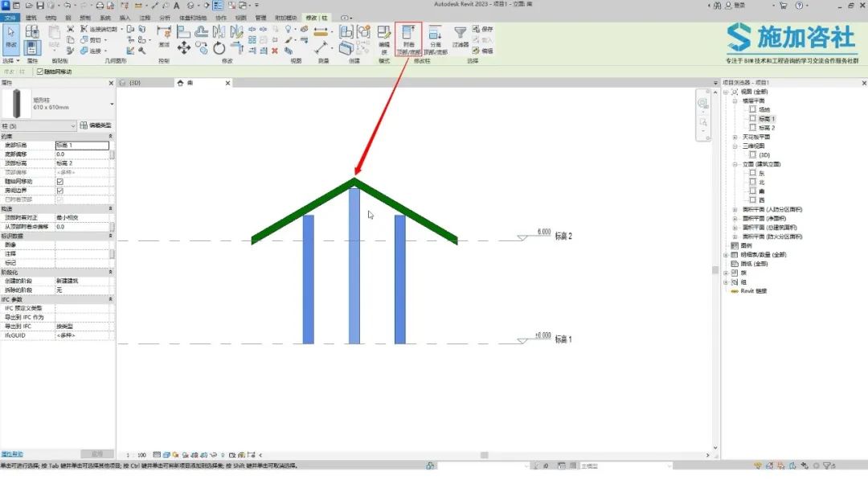Toggle 随轴网移动 checkbox in the options bar

(x=40, y=72)
